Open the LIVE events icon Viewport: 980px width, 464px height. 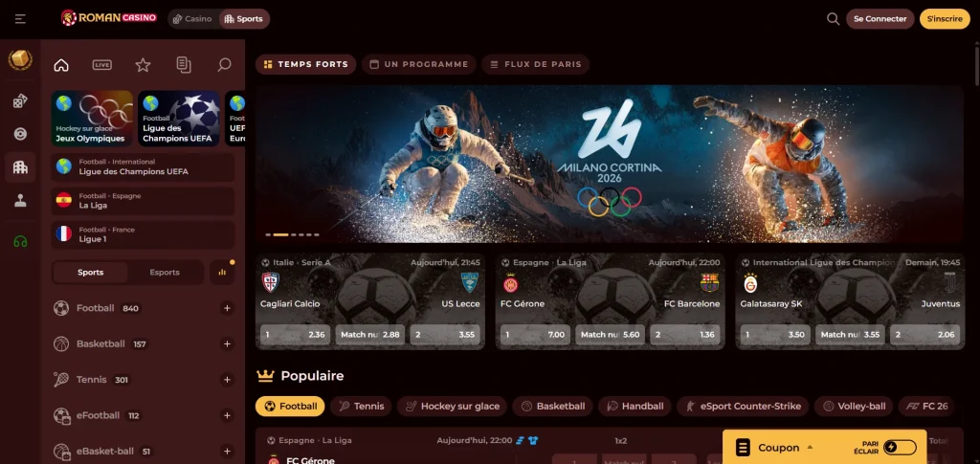[101, 65]
